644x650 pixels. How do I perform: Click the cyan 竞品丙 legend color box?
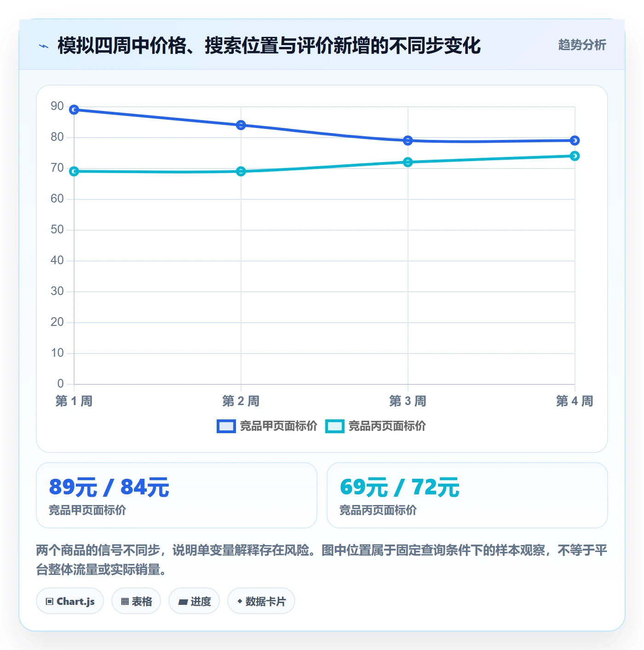click(335, 426)
